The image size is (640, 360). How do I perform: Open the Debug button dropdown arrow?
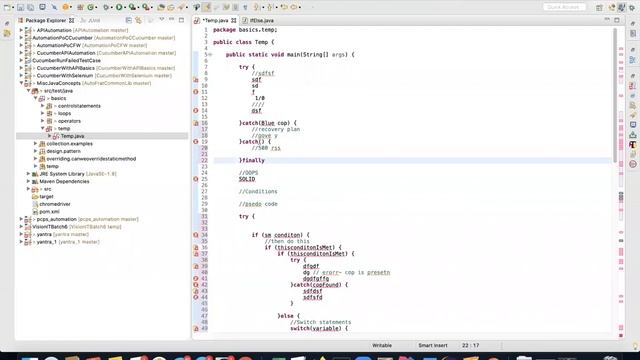(112, 7)
